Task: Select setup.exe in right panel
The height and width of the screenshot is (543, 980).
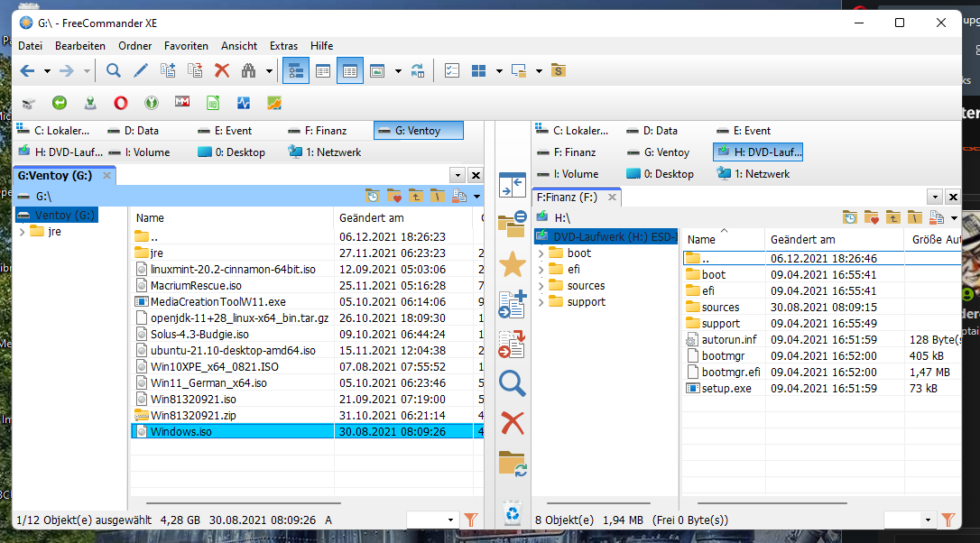Action: pyautogui.click(x=726, y=389)
